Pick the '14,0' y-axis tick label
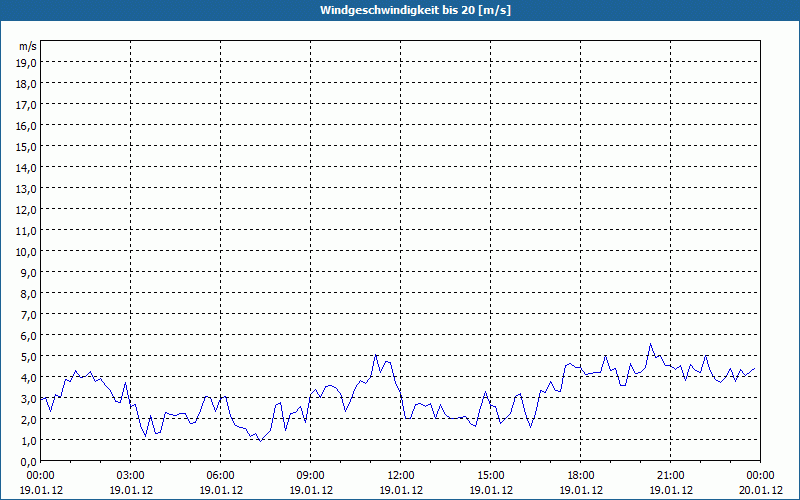800x500 pixels. point(26,168)
